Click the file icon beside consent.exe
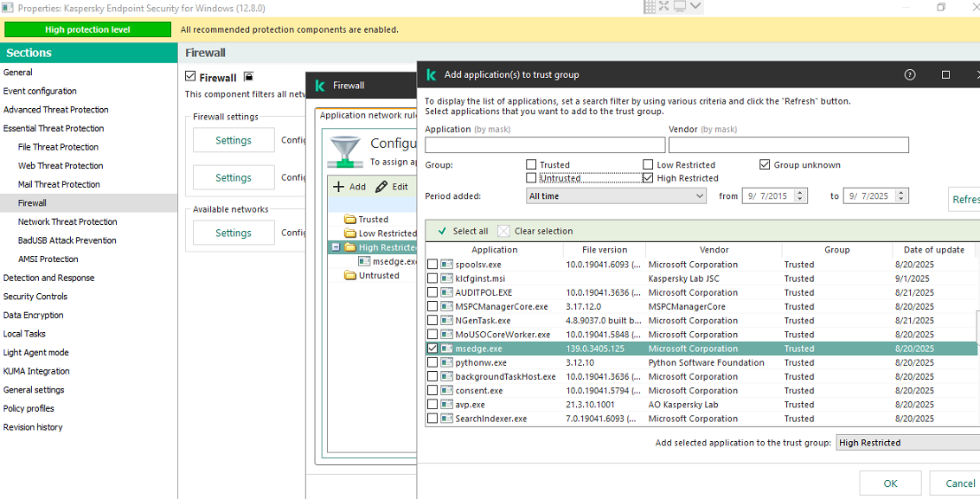This screenshot has width=980, height=499. click(x=446, y=391)
